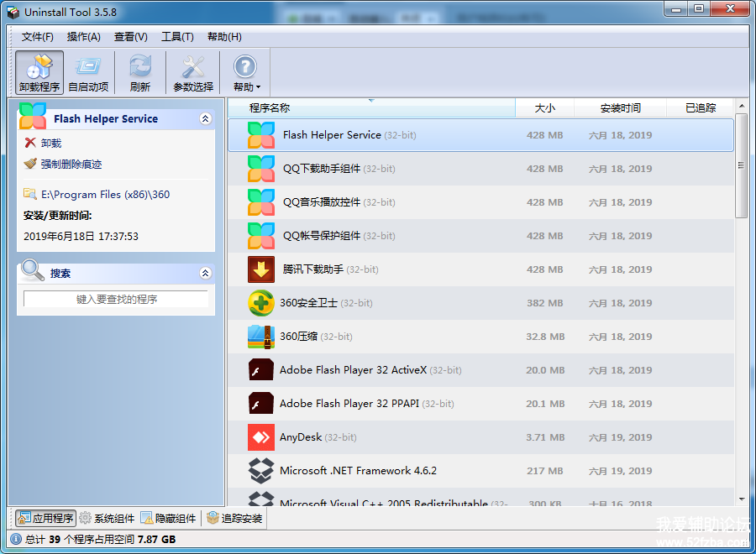The image size is (756, 554).
Task: Collapse the 搜索 search panel
Action: coord(206,273)
